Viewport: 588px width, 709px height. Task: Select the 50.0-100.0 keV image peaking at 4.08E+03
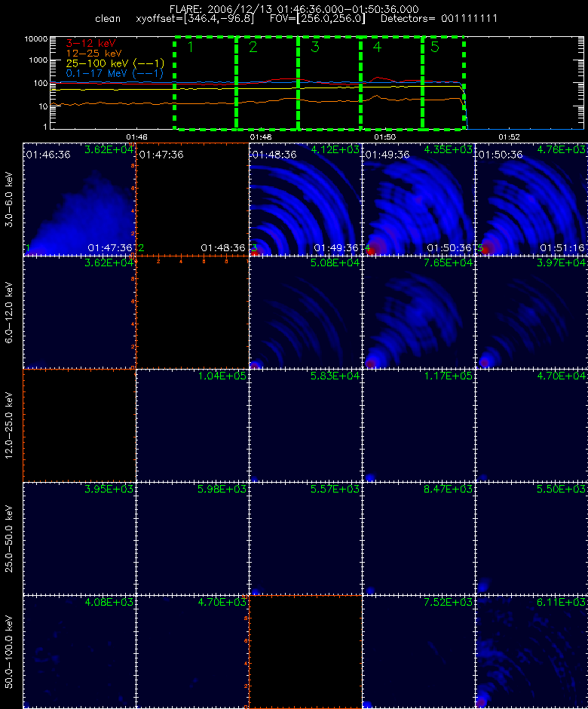(x=80, y=652)
